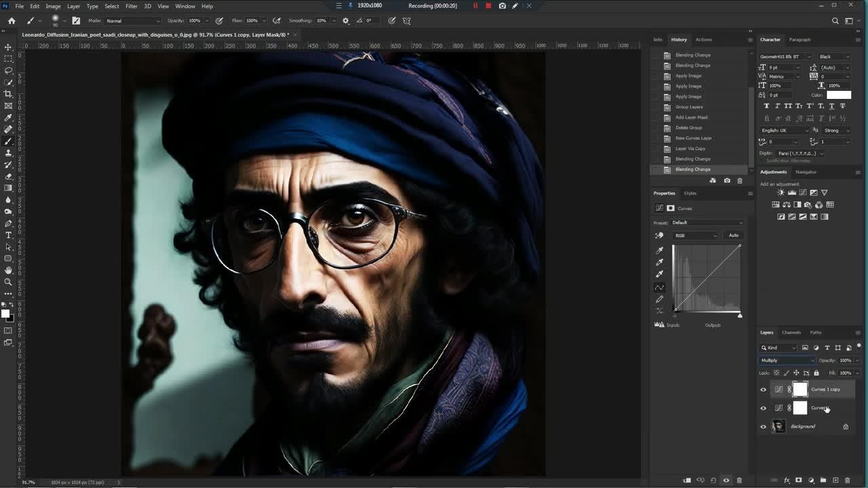Click the Auto button in Curves
The image size is (868, 488).
click(x=733, y=235)
